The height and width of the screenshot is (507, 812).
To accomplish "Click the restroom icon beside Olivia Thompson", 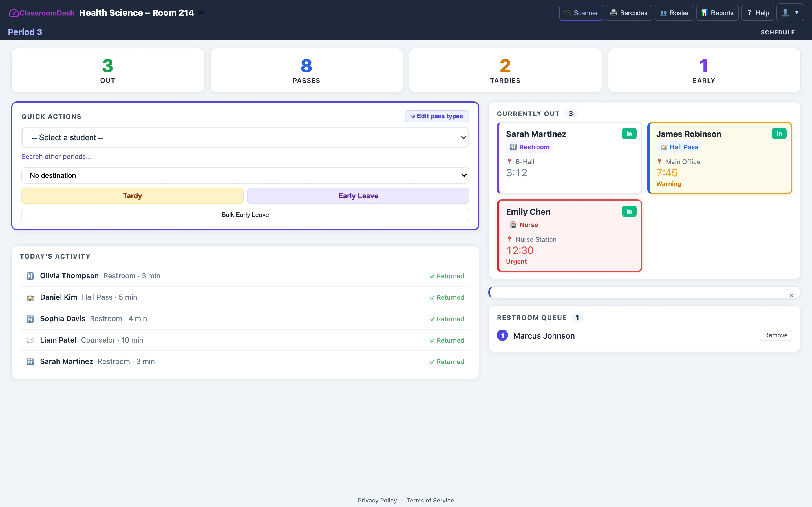I will pyautogui.click(x=30, y=276).
